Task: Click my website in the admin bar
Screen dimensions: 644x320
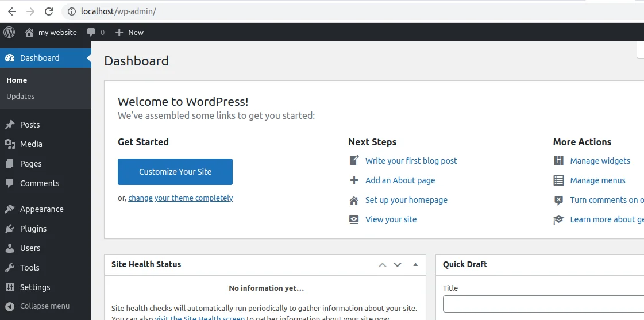Action: click(57, 32)
